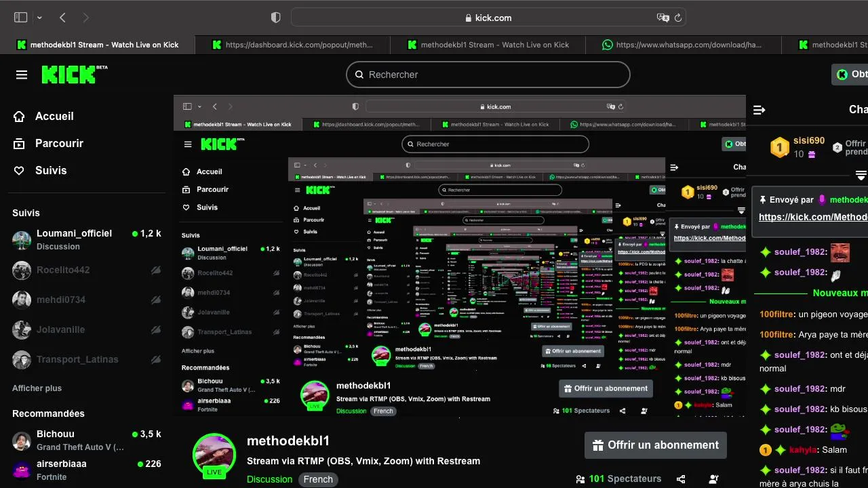
Task: Open recommended channel airserbiaaa
Action: (87, 470)
